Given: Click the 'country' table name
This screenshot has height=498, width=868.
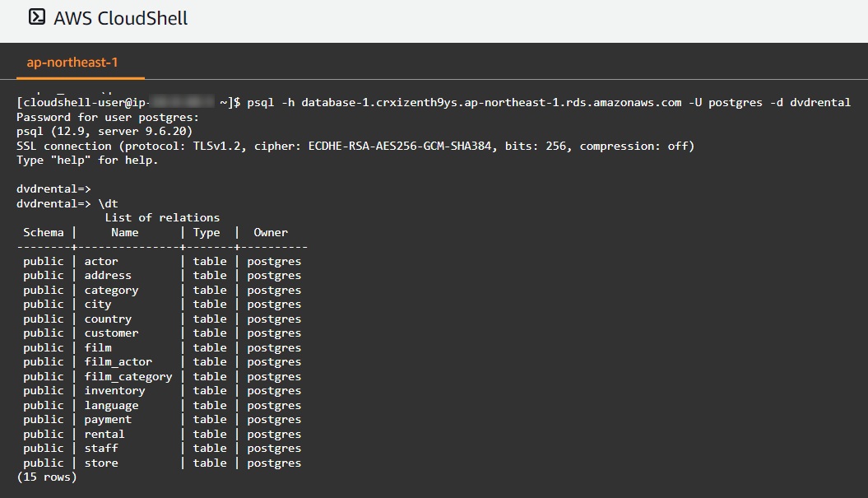Looking at the screenshot, I should point(108,319).
